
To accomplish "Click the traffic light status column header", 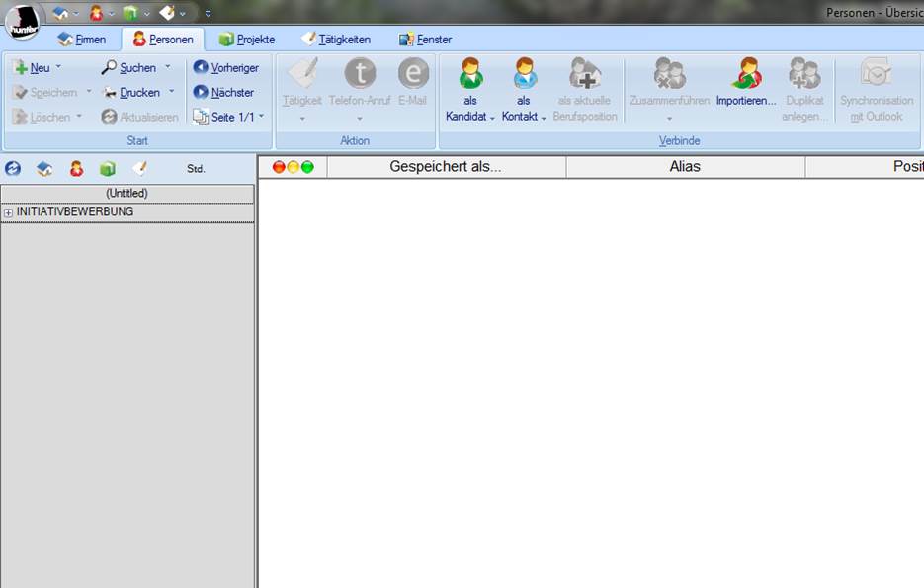I will point(293,167).
